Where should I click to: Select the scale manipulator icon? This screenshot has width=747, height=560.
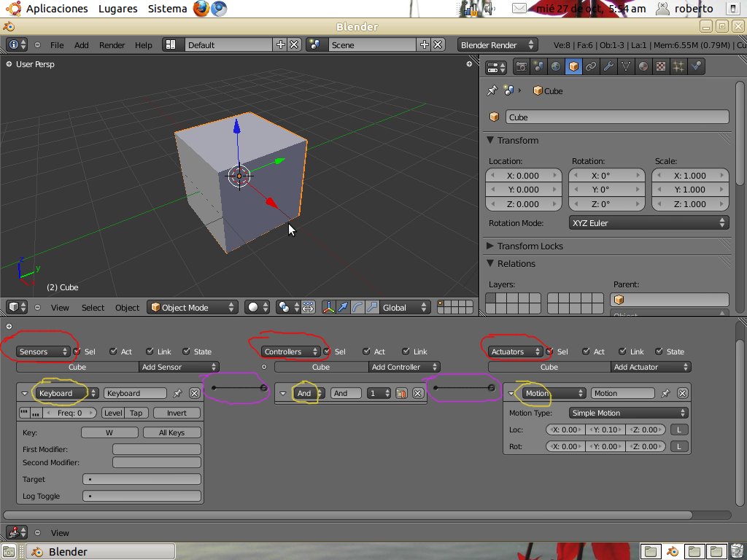(x=371, y=307)
